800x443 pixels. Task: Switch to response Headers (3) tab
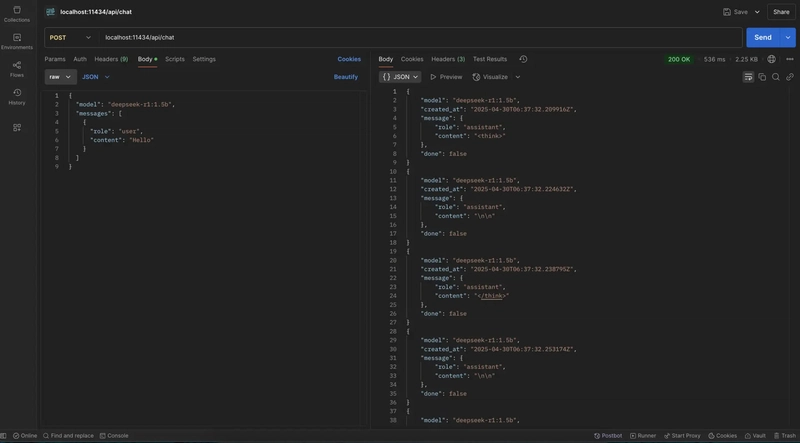448,59
